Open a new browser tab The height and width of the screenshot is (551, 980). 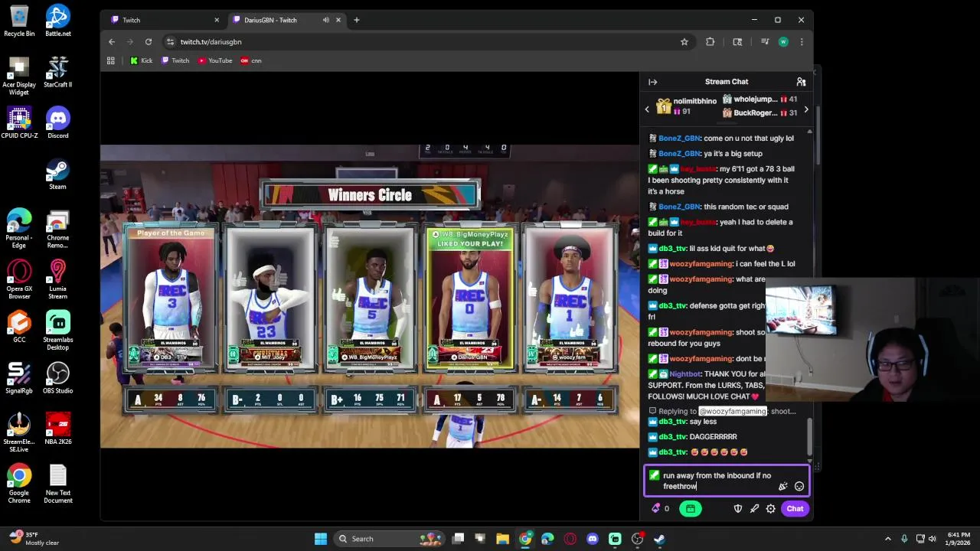pos(356,20)
